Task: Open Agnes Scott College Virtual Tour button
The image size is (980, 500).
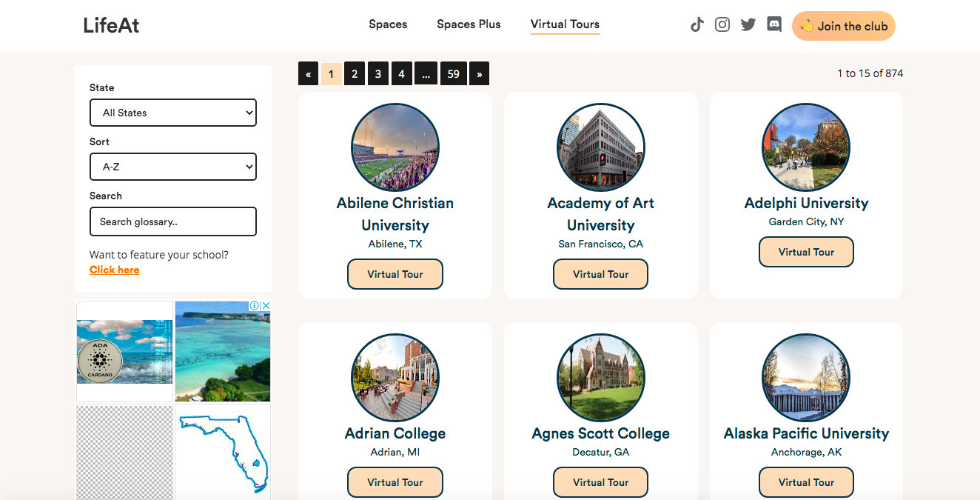Action: click(x=600, y=482)
